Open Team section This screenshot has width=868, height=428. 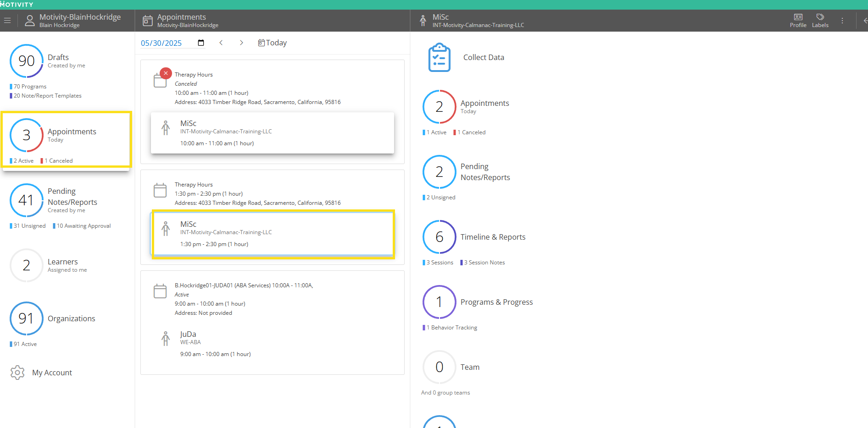point(470,367)
